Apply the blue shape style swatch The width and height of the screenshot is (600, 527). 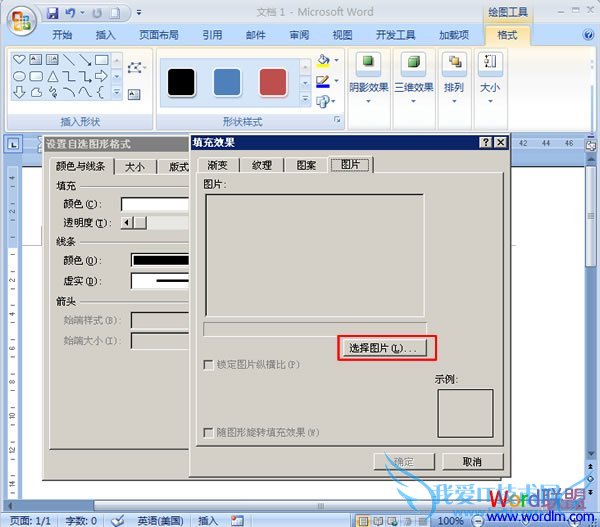click(227, 82)
